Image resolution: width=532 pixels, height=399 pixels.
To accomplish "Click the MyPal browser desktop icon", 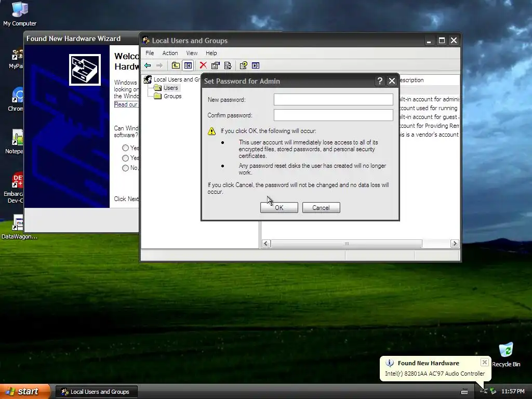I will (18, 54).
